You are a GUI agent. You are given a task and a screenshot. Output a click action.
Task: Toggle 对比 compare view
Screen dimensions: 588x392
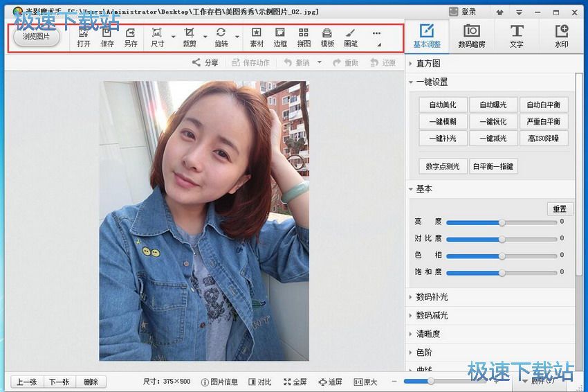260,382
